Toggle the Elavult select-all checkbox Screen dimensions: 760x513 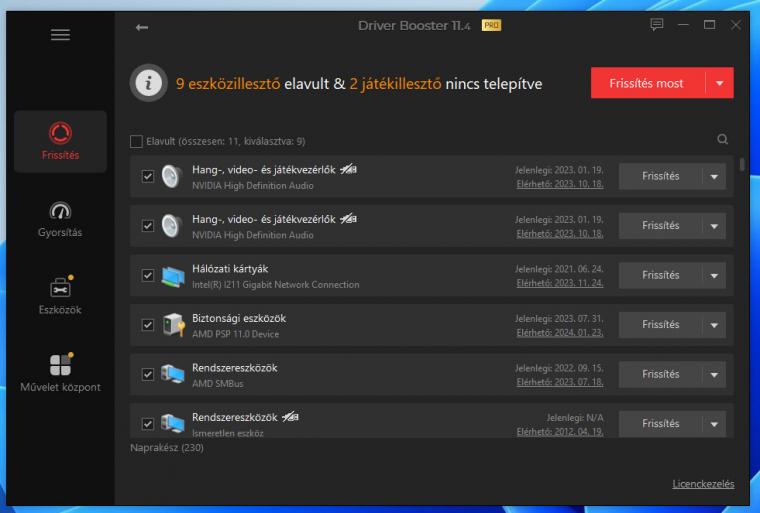136,142
